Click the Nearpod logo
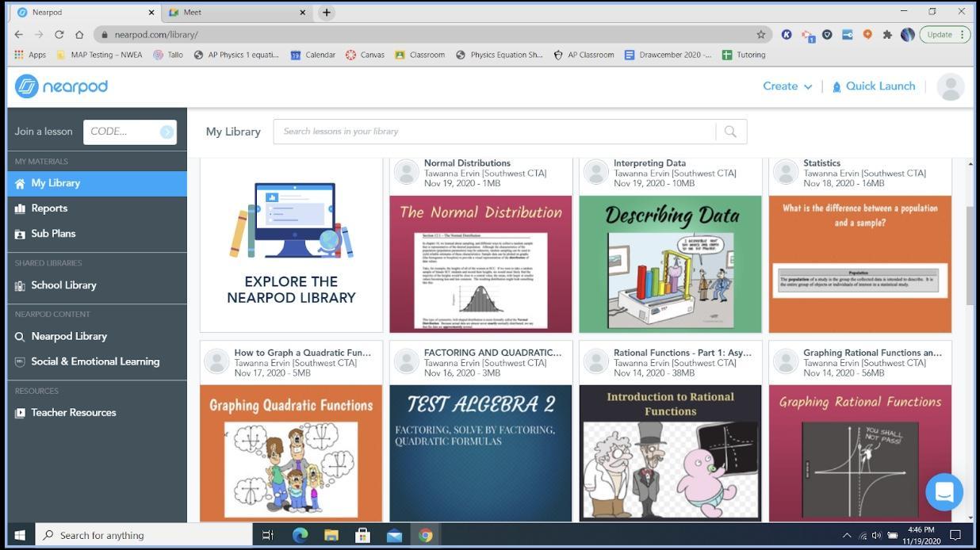Viewport: 980px width, 550px height. coord(61,86)
